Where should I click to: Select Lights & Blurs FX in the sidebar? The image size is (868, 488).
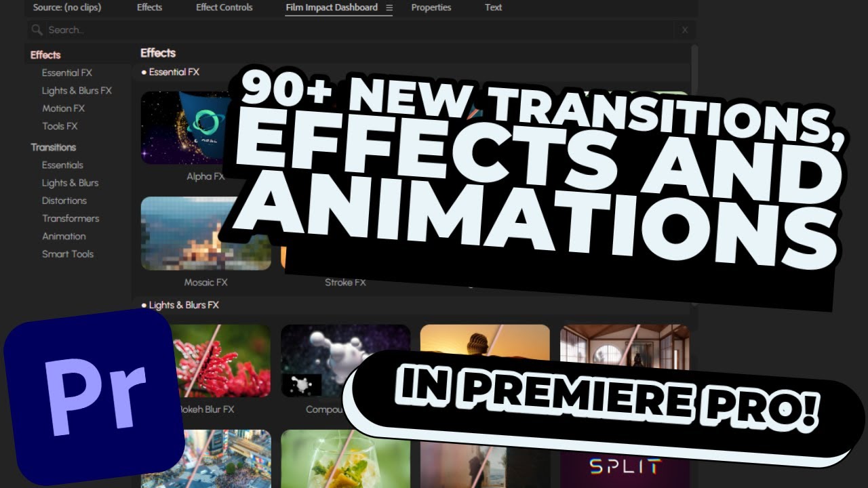pyautogui.click(x=77, y=90)
